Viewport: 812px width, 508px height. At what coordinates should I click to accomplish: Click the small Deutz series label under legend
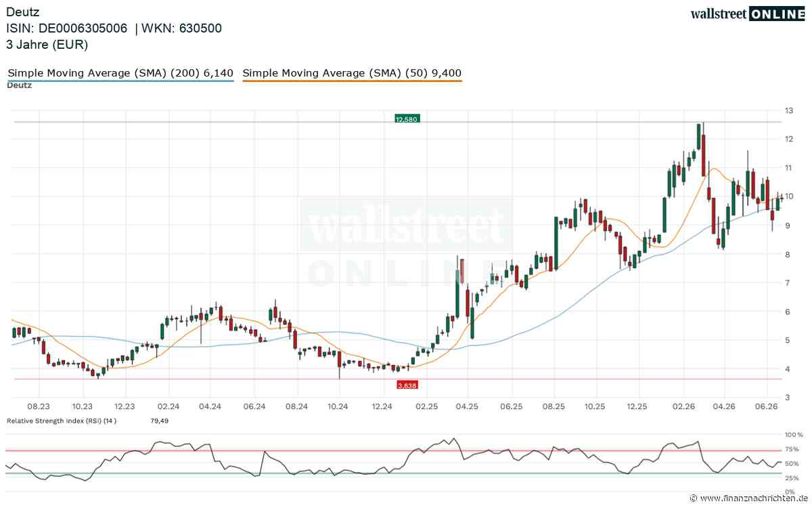(20, 85)
